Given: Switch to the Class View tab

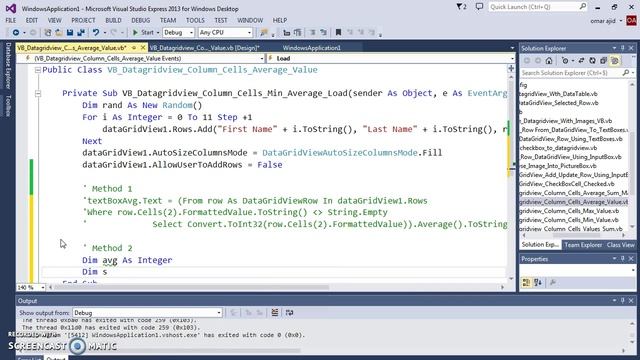Looking at the screenshot, I should click(620, 245).
